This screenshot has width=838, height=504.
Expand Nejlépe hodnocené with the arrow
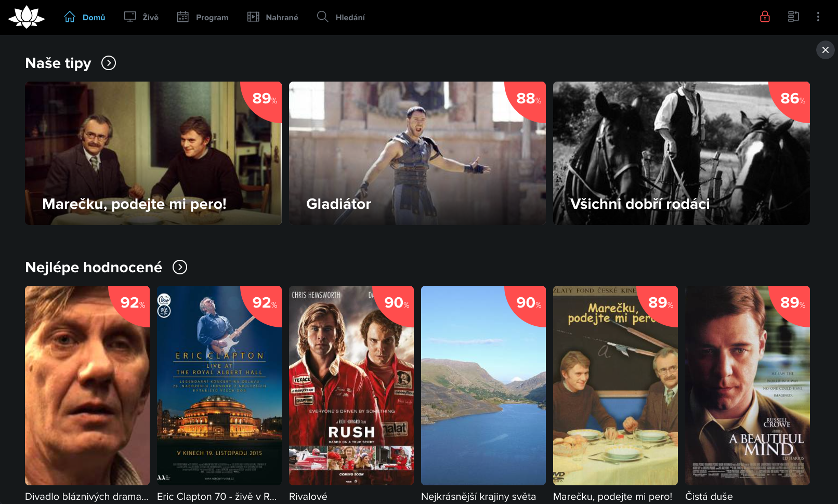point(180,267)
